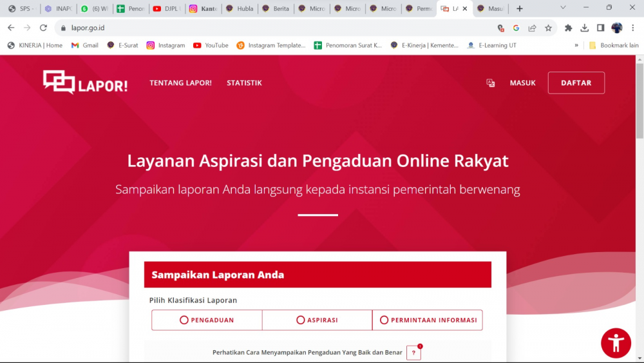Click 'Perhatikan Cara Menyampaikan Pengaduan' text

pos(307,352)
